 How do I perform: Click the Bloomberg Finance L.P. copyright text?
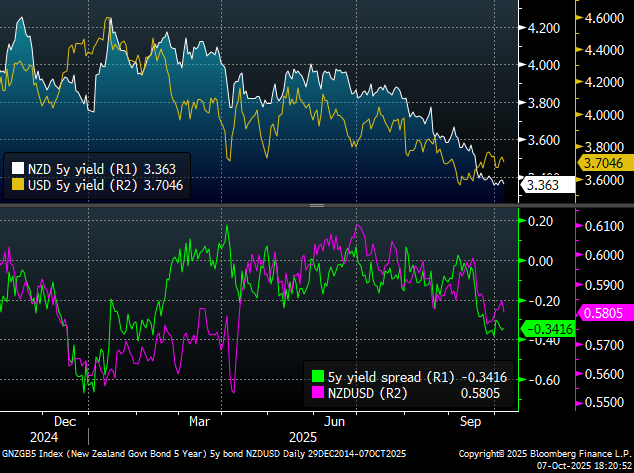pyautogui.click(x=545, y=453)
